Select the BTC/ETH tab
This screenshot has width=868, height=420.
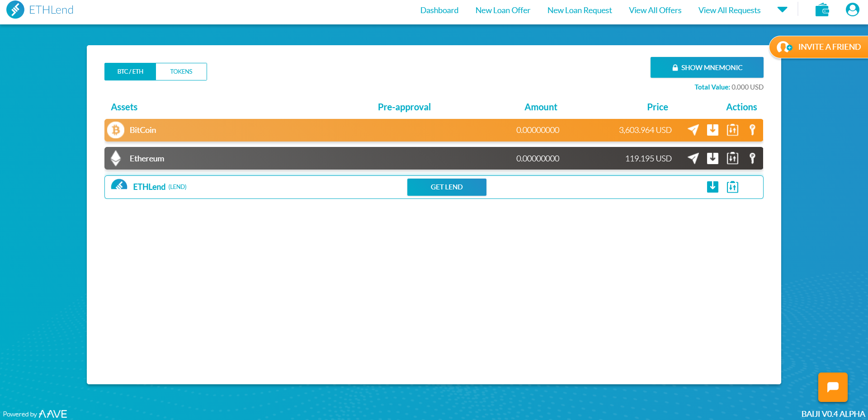[130, 71]
